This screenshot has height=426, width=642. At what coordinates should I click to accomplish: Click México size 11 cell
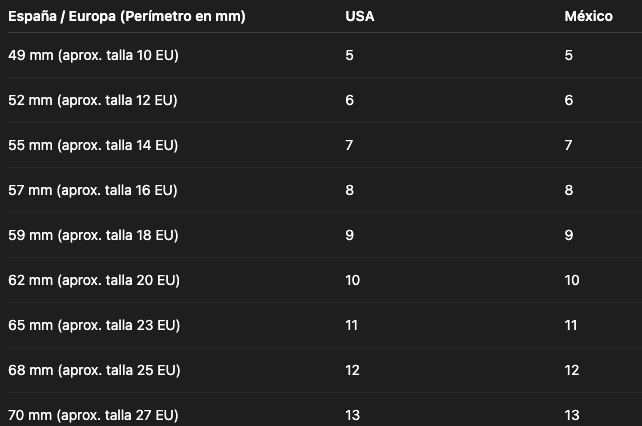[x=571, y=326]
